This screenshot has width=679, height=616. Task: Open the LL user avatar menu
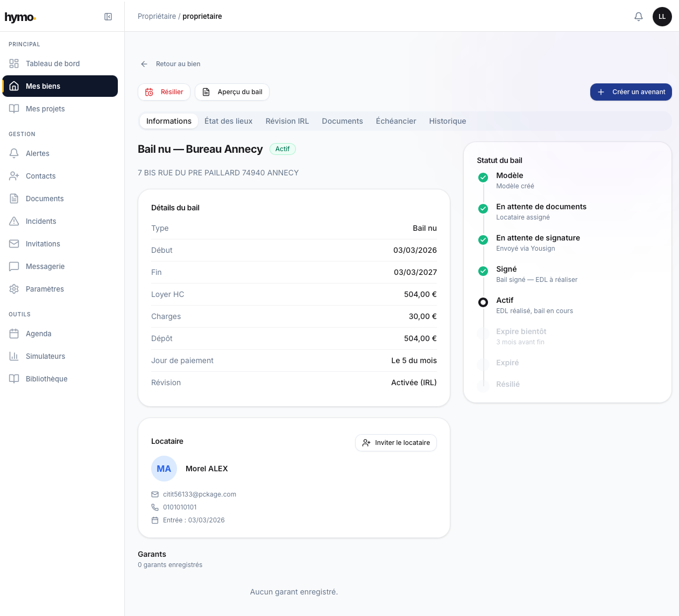662,17
